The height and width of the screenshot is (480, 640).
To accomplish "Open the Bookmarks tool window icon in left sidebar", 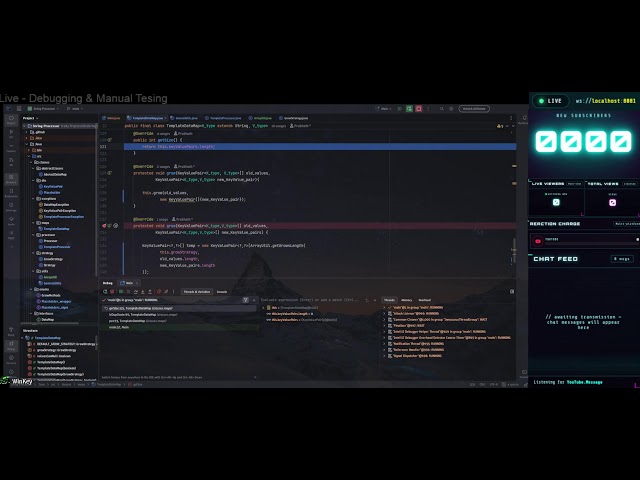I will [11, 191].
